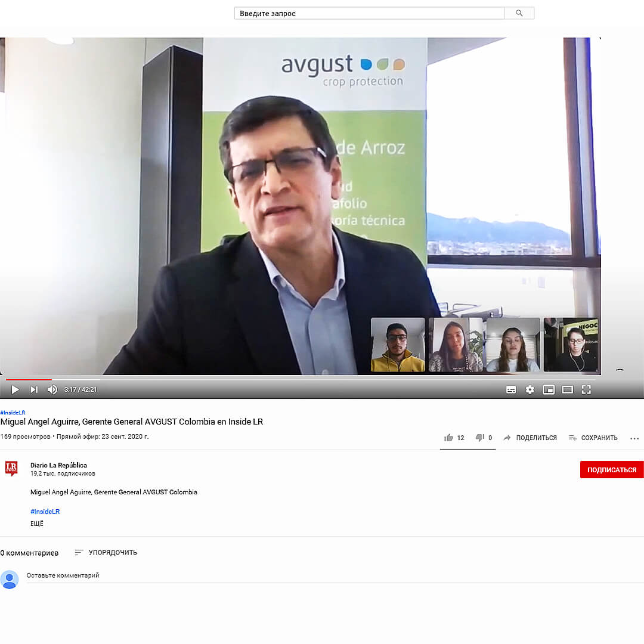Expand the description with Ещё

click(36, 524)
